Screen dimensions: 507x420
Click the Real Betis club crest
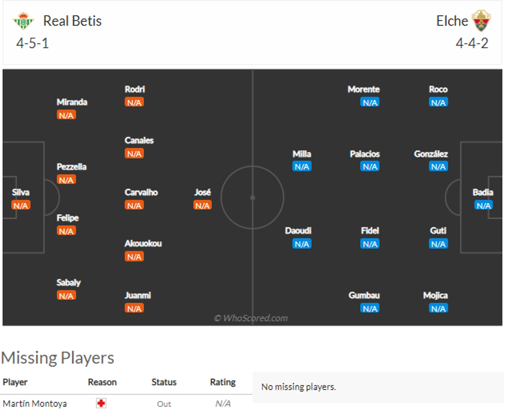coord(23,21)
